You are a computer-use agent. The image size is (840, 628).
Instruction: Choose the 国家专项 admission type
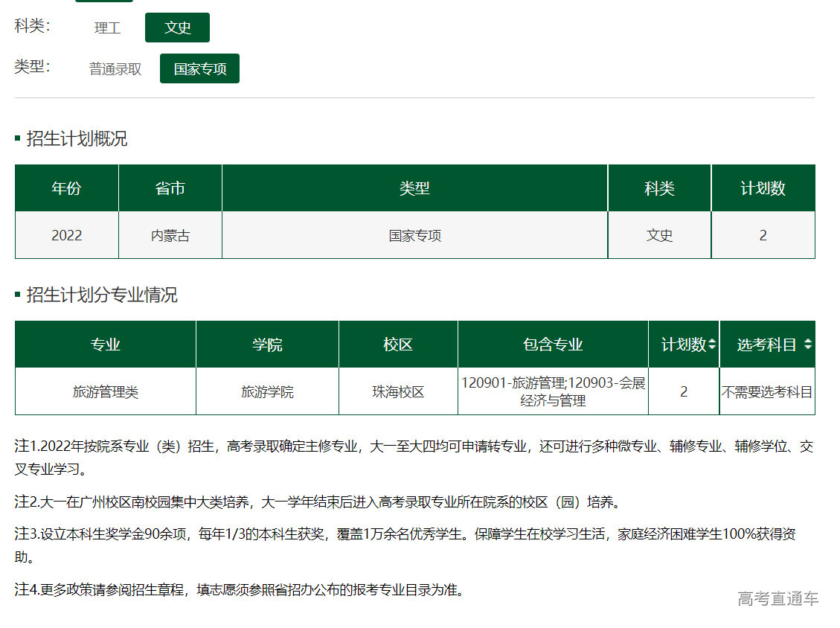pyautogui.click(x=199, y=69)
